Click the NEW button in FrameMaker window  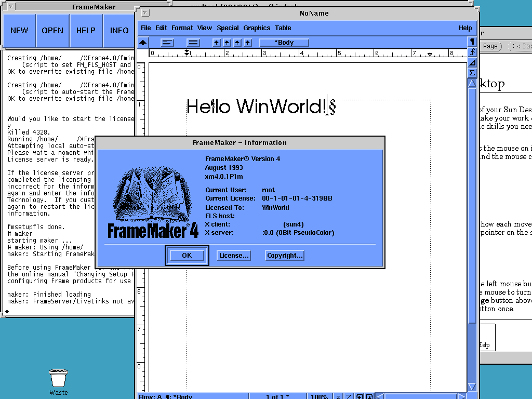click(19, 31)
